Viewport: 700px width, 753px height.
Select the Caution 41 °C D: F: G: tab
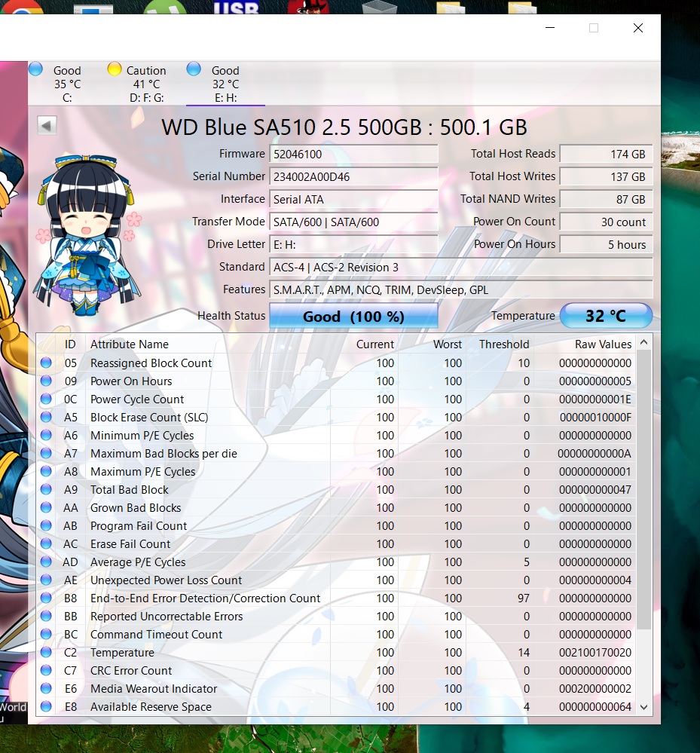tap(146, 84)
